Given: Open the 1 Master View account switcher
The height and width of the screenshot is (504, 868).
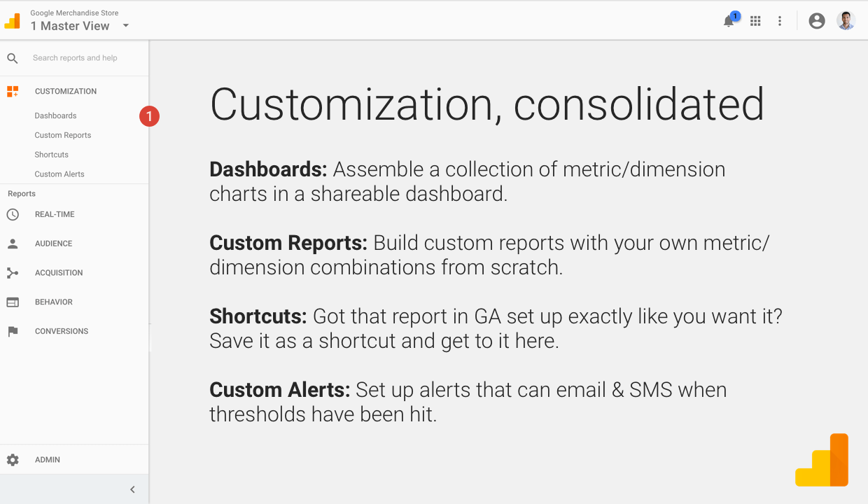Looking at the screenshot, I should point(70,25).
